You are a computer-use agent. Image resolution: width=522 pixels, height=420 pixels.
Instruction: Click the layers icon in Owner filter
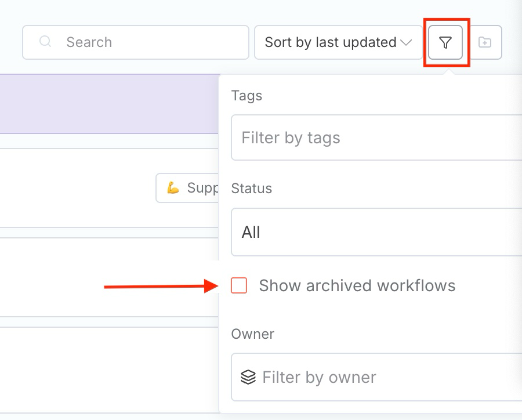coord(248,378)
